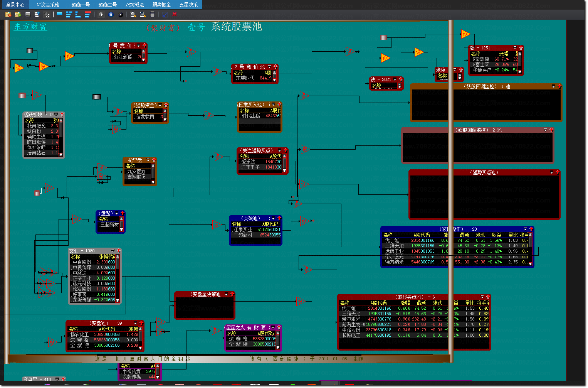
Task: Select 九安医疗 in the 抢早盘 list
Action: [136, 171]
